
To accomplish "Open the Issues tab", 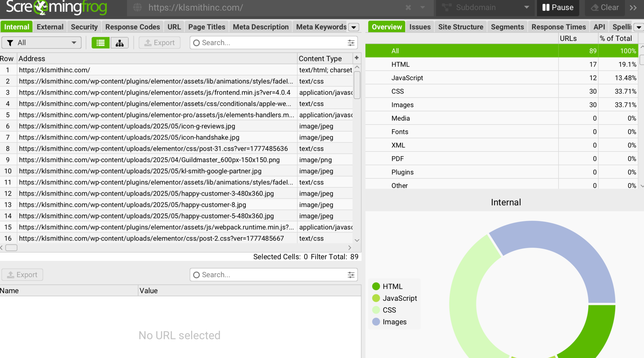I will (420, 27).
